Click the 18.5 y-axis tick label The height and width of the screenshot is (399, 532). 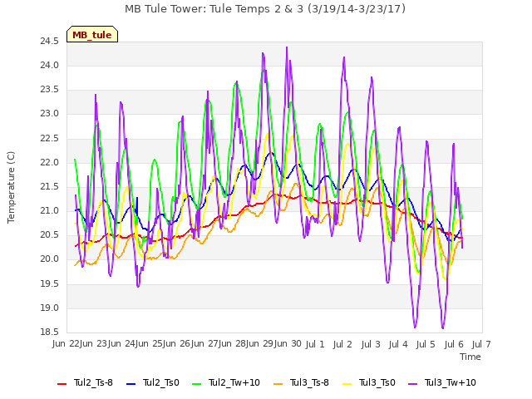(x=49, y=332)
